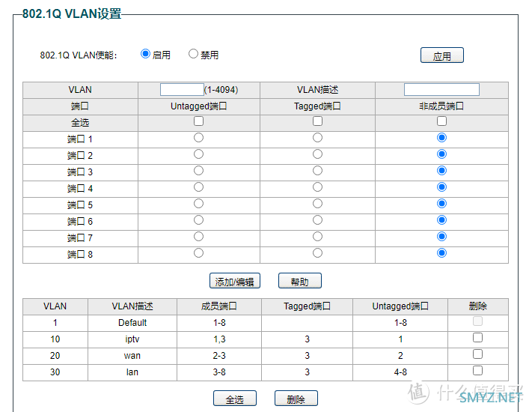The height and width of the screenshot is (412, 532).
Task: Set 端口 3 as Untagged端口
Action: click(x=198, y=171)
